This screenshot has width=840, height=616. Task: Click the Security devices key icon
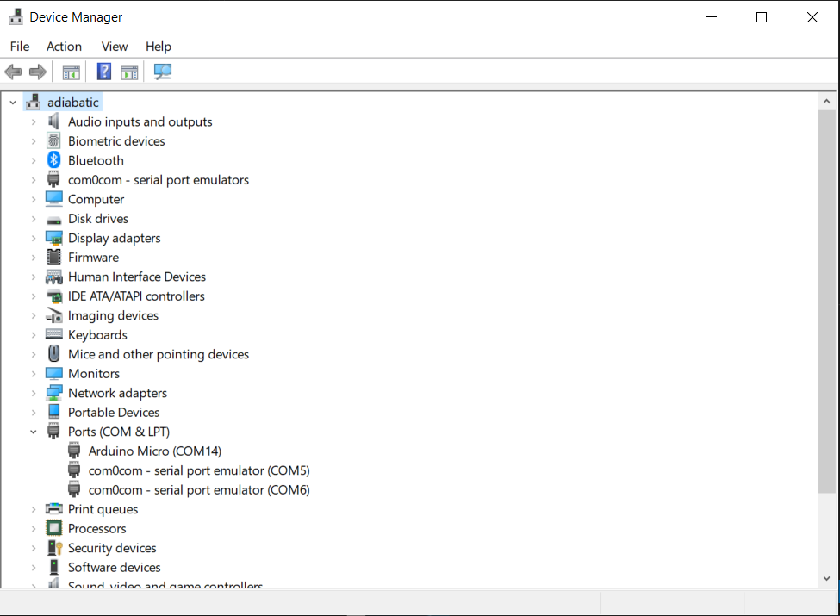pos(54,547)
